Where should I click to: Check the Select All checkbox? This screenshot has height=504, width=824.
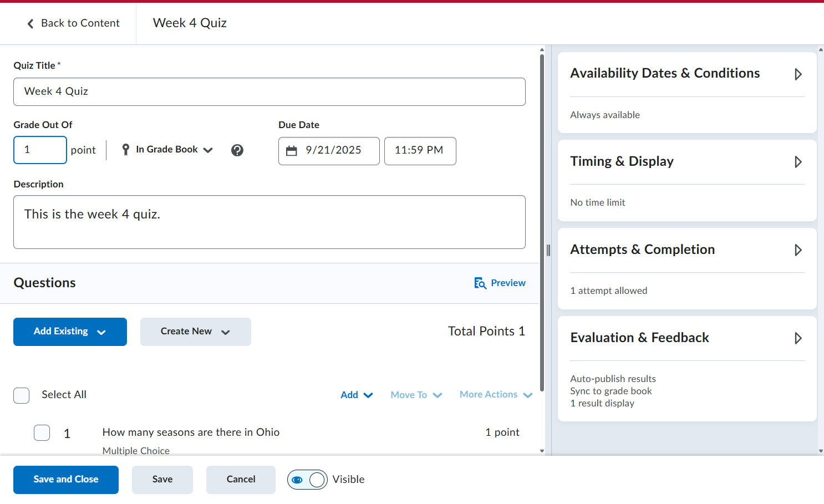click(x=22, y=395)
